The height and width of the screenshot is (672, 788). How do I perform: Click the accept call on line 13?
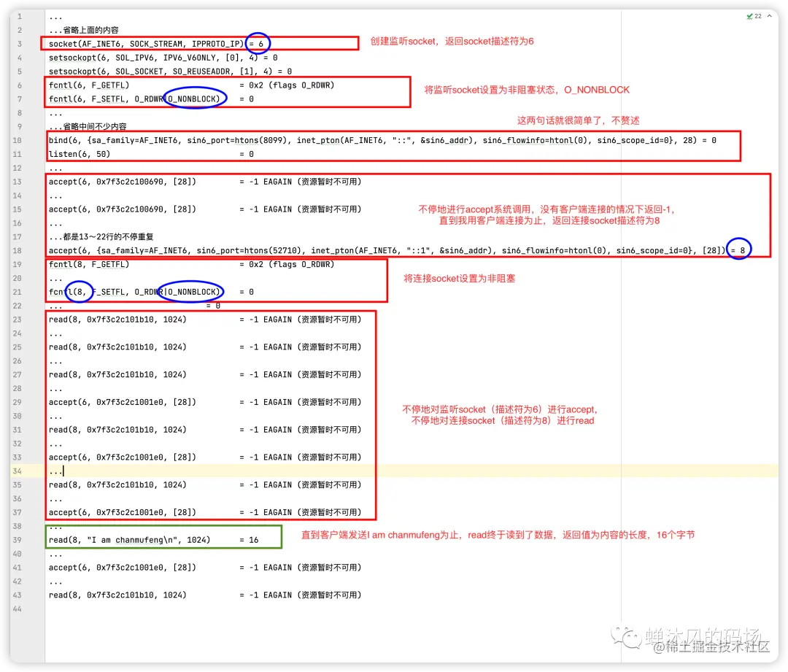204,182
